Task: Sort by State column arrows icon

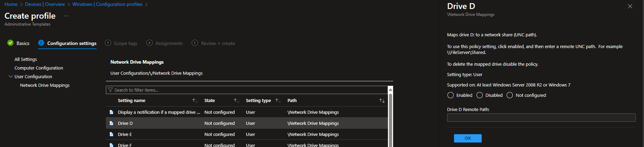Action: coord(236,101)
